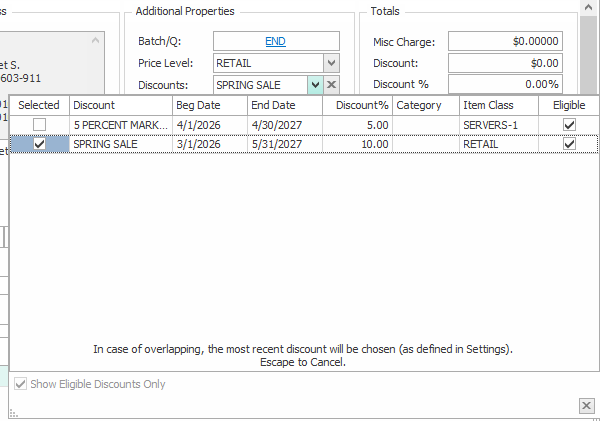This screenshot has height=421, width=600.
Task: Sort by the Discount column header
Action: tap(120, 105)
